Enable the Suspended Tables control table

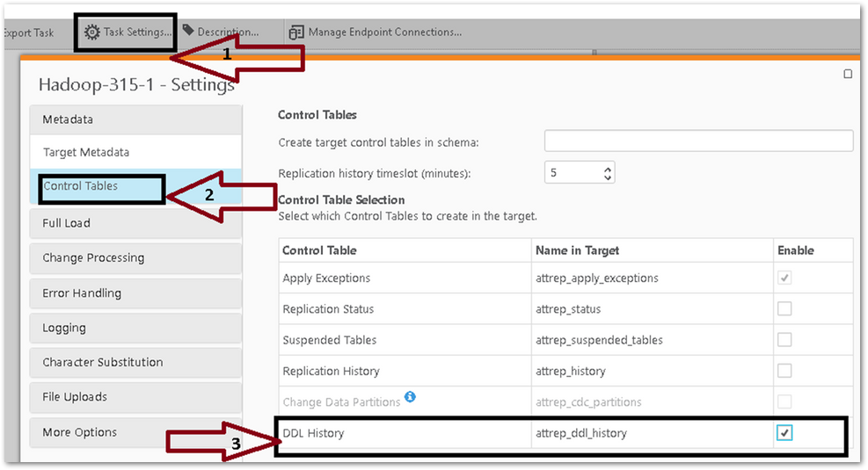tap(784, 340)
